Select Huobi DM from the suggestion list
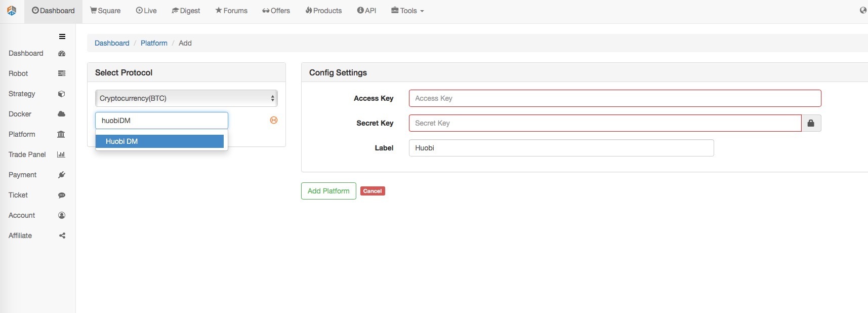 (x=159, y=141)
